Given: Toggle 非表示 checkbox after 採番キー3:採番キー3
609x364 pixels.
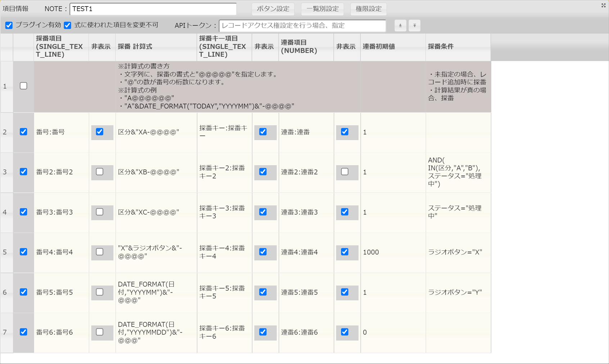Looking at the screenshot, I should (263, 212).
